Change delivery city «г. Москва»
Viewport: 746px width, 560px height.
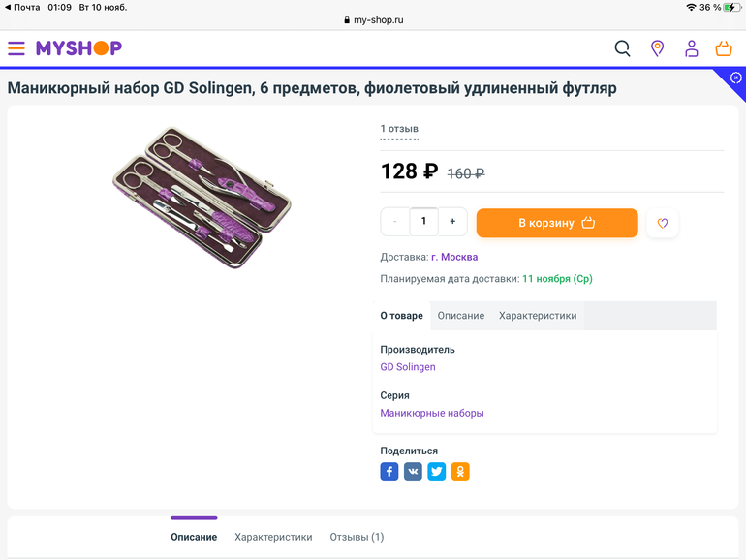click(x=454, y=257)
